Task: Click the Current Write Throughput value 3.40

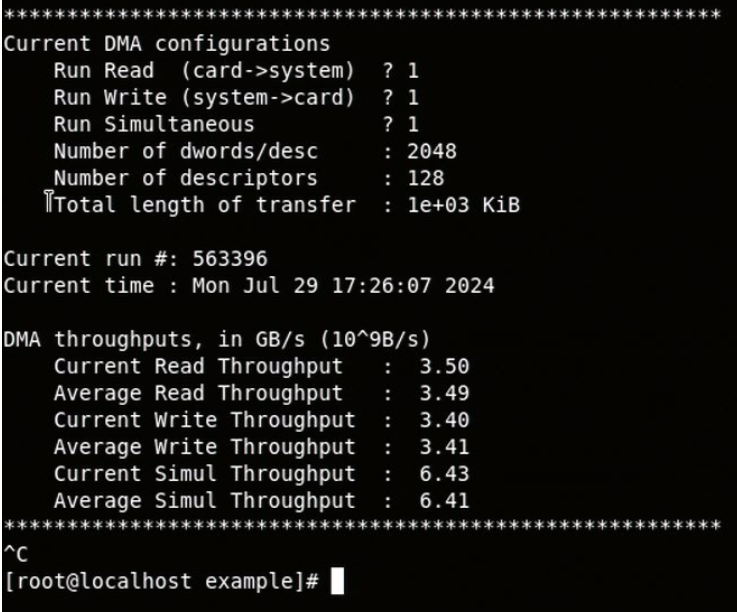Action: (x=444, y=420)
